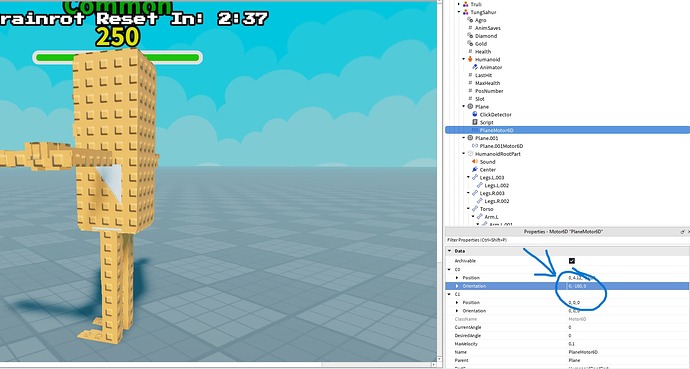This screenshot has width=690, height=369.
Task: Collapse the Plane.001 node arrow
Action: (x=464, y=138)
